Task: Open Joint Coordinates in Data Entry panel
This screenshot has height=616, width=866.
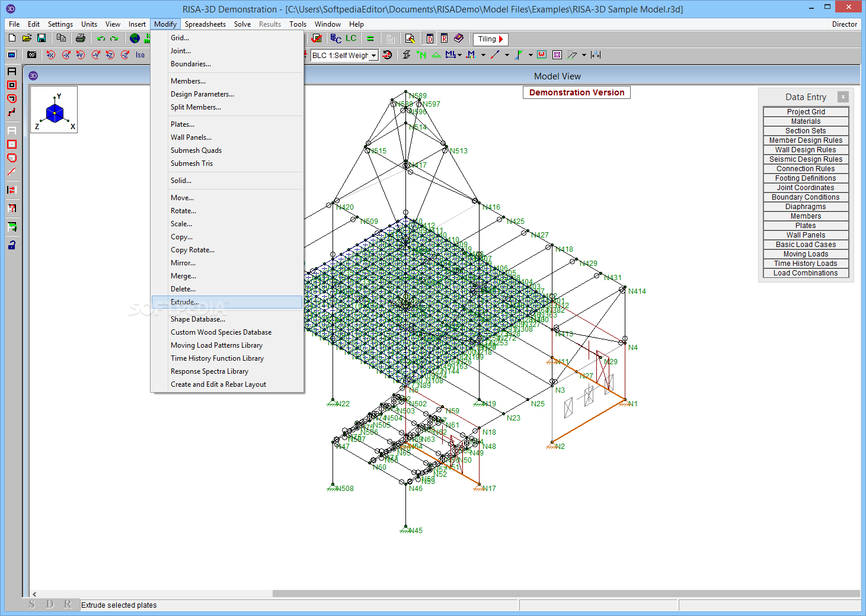Action: click(806, 187)
